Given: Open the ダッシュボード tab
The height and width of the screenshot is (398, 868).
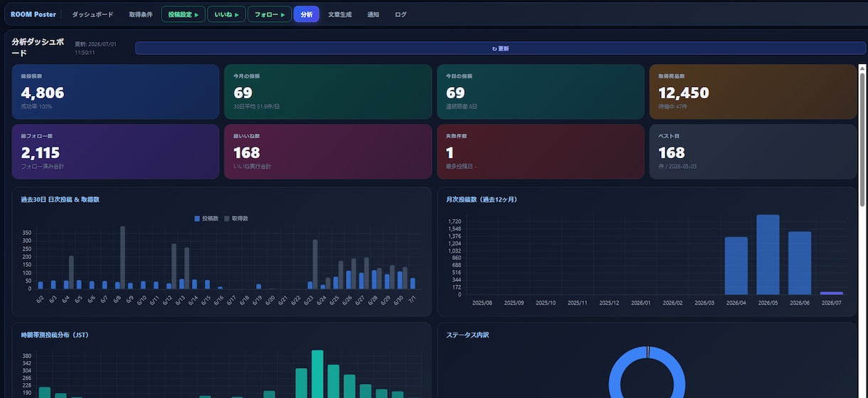Looking at the screenshot, I should 92,14.
